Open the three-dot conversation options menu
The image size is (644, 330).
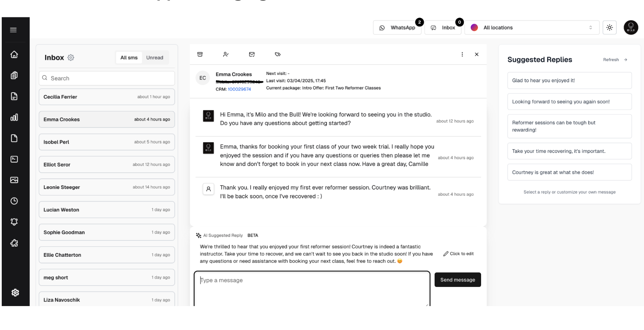point(462,54)
